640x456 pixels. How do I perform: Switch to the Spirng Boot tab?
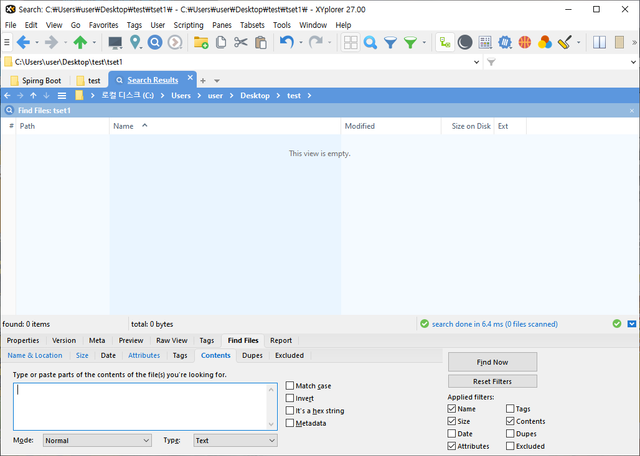click(x=36, y=80)
